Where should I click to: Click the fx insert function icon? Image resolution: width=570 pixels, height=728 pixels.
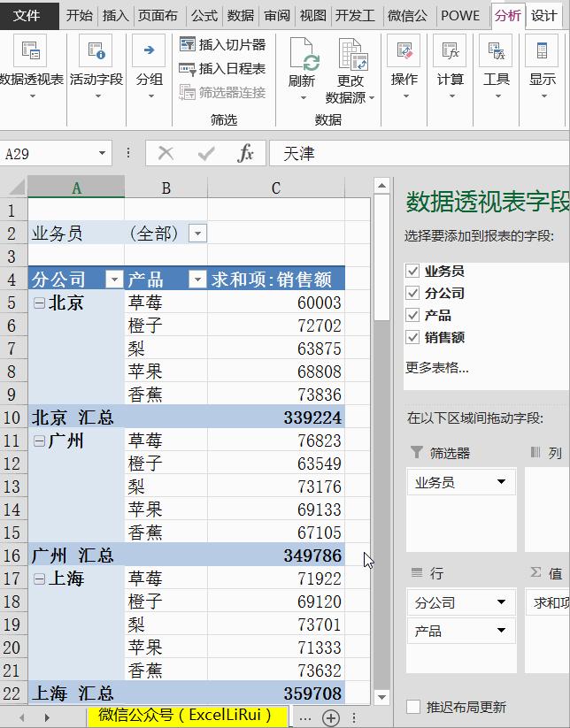click(245, 153)
